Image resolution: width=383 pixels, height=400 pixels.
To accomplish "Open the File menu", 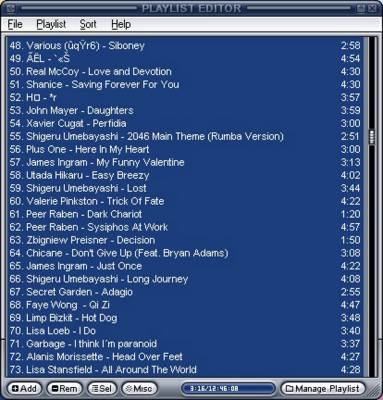I will [15, 24].
